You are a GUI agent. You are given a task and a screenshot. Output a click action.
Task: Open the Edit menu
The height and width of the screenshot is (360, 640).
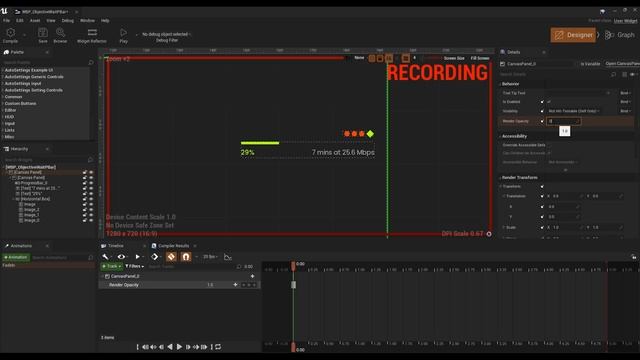[20, 20]
